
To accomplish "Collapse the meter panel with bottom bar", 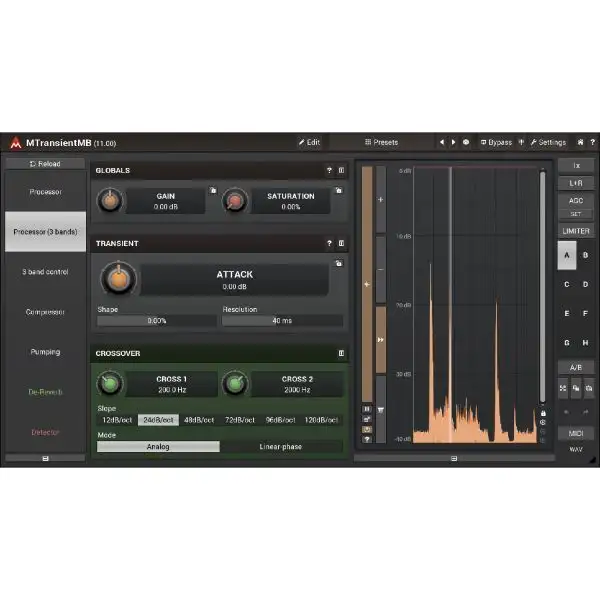I will [454, 458].
